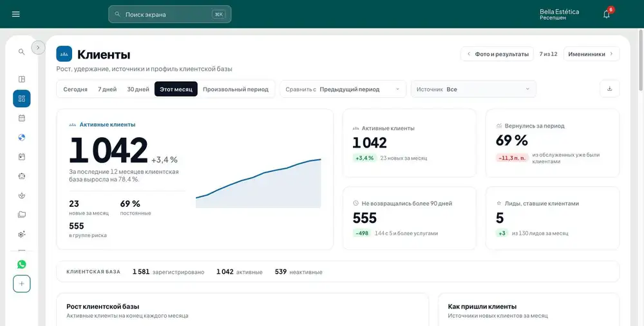The width and height of the screenshot is (644, 326).
Task: Open the Bella Estética account menu
Action: (559, 14)
